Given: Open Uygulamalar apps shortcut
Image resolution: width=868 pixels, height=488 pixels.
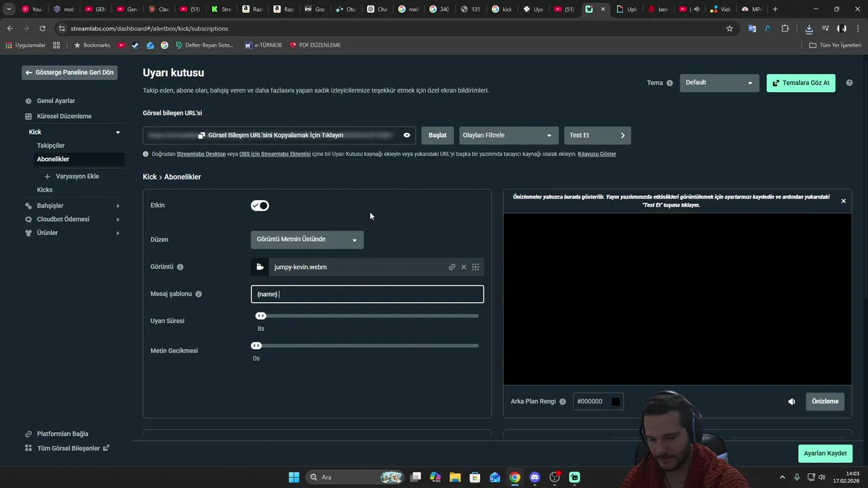Looking at the screenshot, I should point(25,45).
